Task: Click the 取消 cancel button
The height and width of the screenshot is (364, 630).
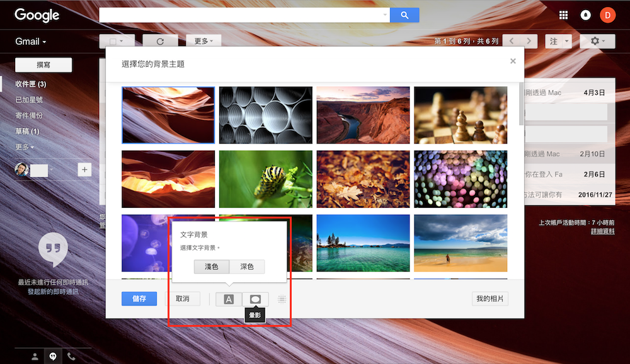Action: click(183, 299)
